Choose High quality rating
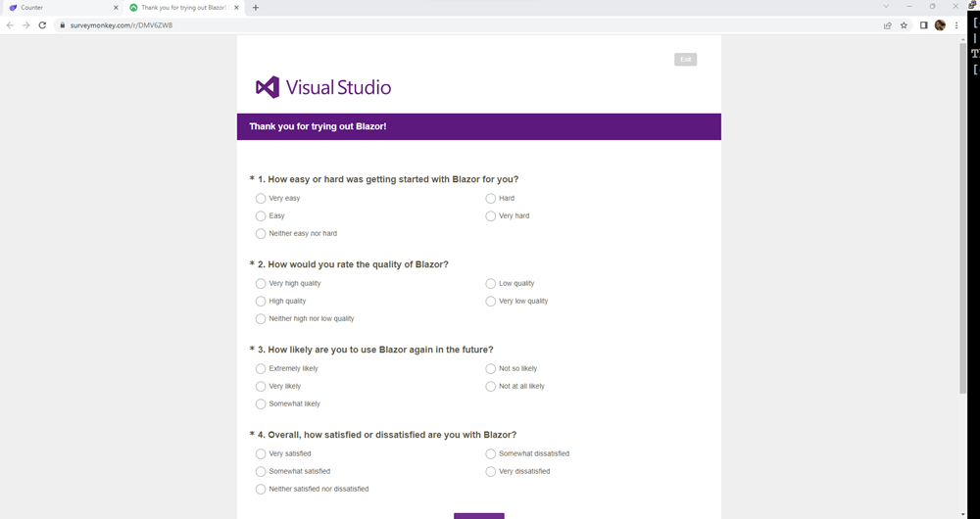This screenshot has height=519, width=980. point(261,301)
